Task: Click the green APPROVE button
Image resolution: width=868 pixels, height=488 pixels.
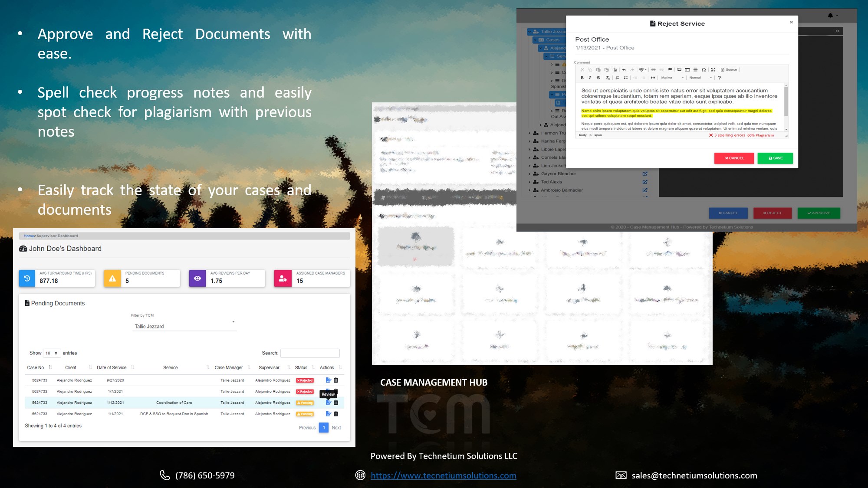Action: click(x=819, y=213)
